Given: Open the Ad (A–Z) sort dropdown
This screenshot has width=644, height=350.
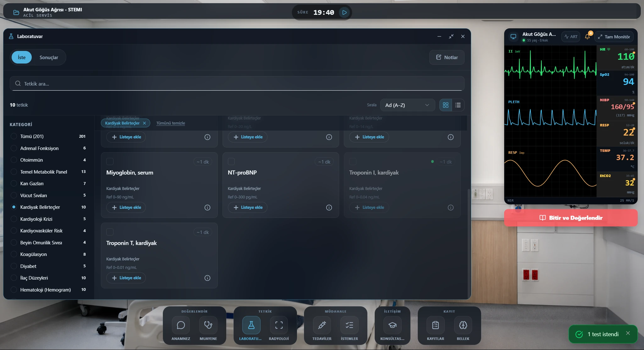Looking at the screenshot, I should (x=407, y=105).
